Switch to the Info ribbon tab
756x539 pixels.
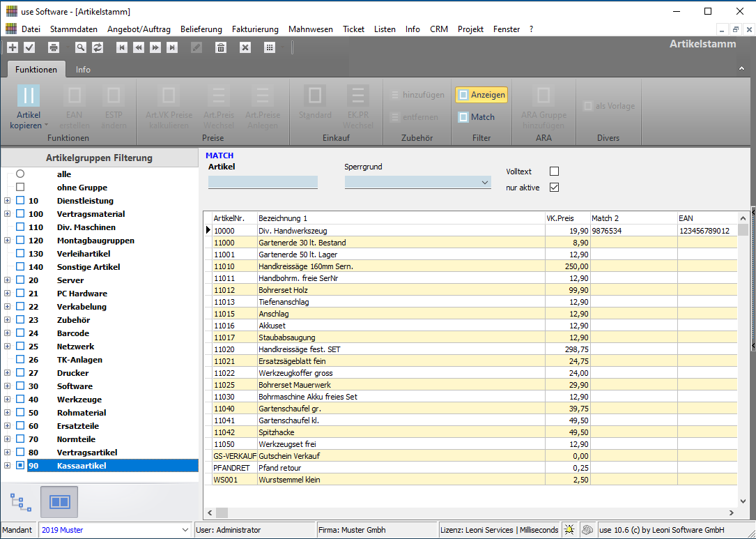(x=83, y=70)
